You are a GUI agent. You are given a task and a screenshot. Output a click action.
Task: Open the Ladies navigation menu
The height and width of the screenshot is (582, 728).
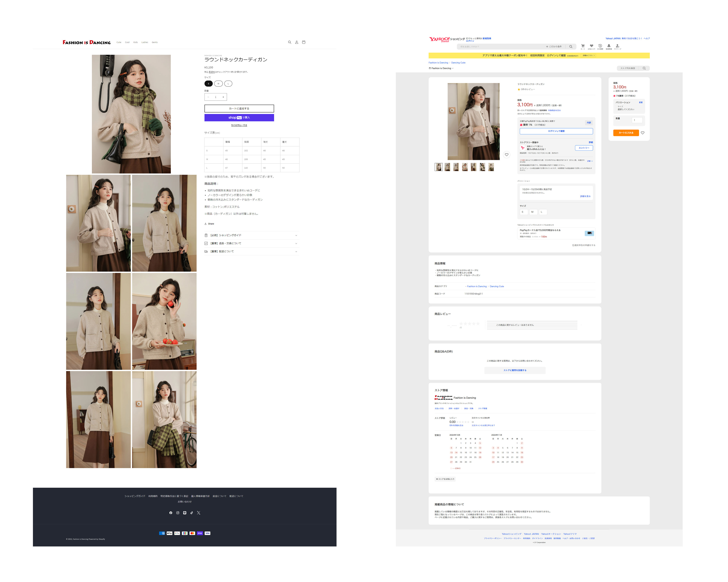pyautogui.click(x=144, y=42)
